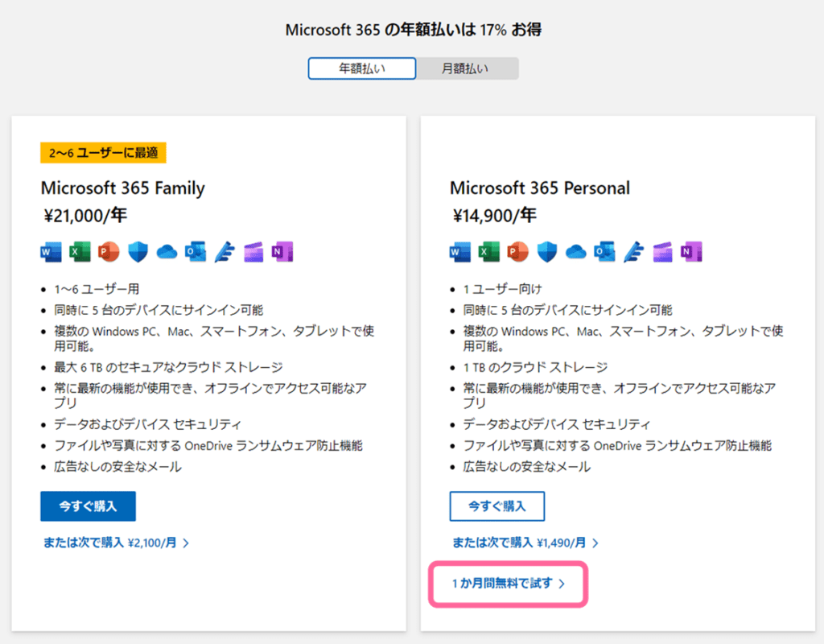Viewport: 824px width, 644px height.
Task: Click the OneNote icon in Personal card
Action: pyautogui.click(x=691, y=252)
